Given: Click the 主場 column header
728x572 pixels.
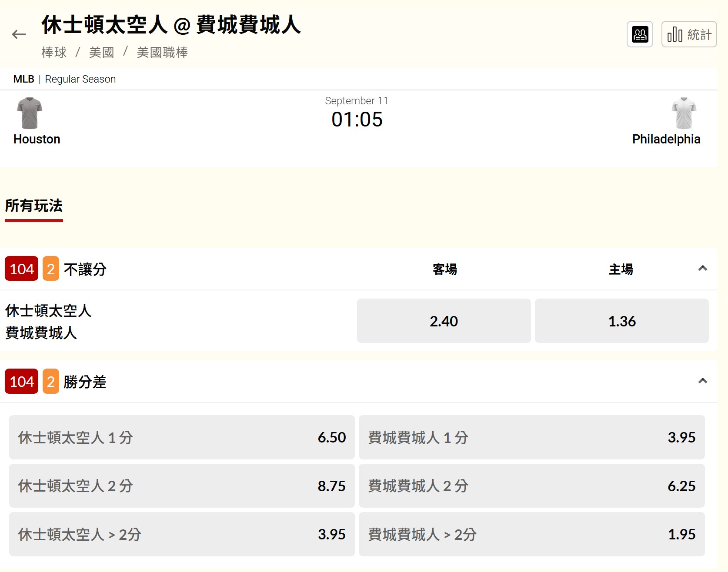Looking at the screenshot, I should click(621, 269).
